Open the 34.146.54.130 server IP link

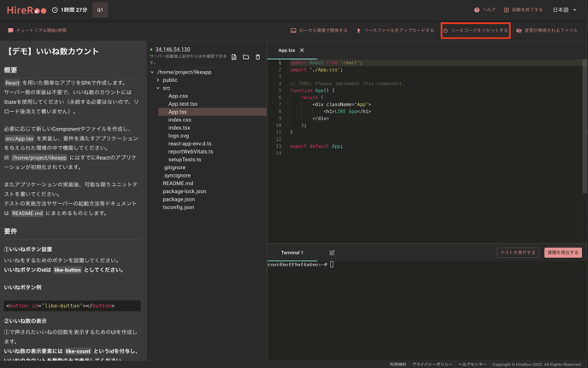coord(173,49)
